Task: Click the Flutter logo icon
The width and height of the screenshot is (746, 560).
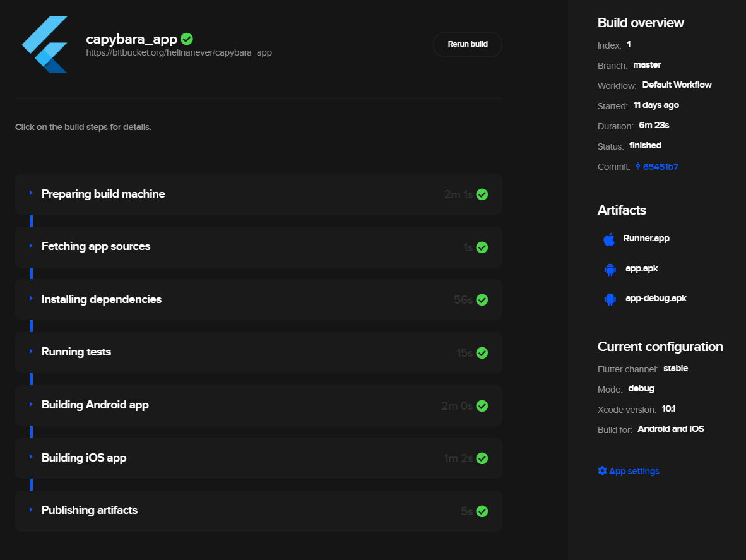Action: pyautogui.click(x=45, y=45)
